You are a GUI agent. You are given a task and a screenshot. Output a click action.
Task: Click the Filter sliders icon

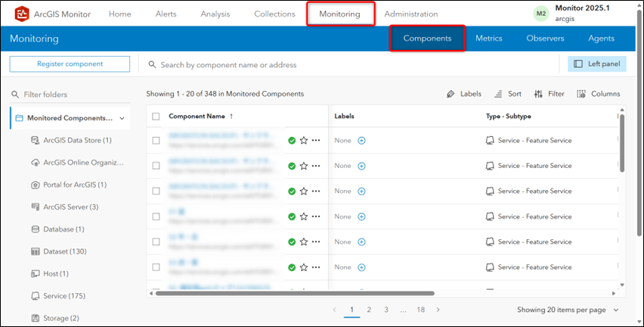tap(538, 94)
